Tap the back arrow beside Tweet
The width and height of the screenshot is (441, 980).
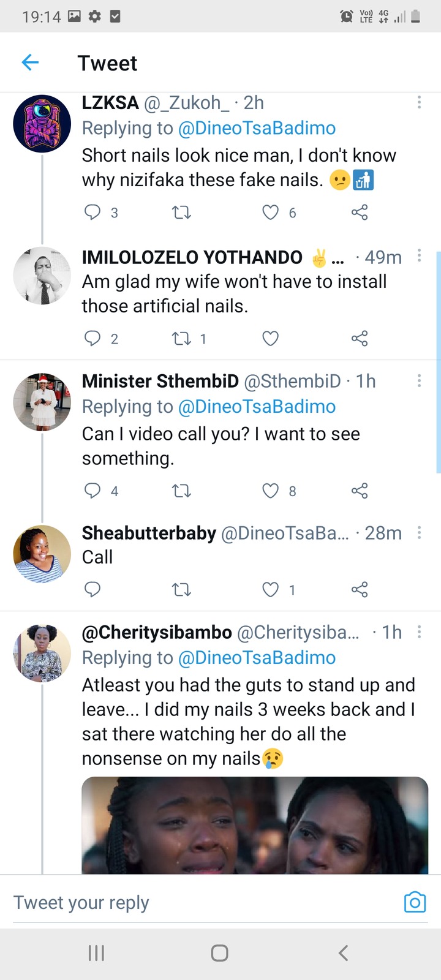(x=30, y=62)
